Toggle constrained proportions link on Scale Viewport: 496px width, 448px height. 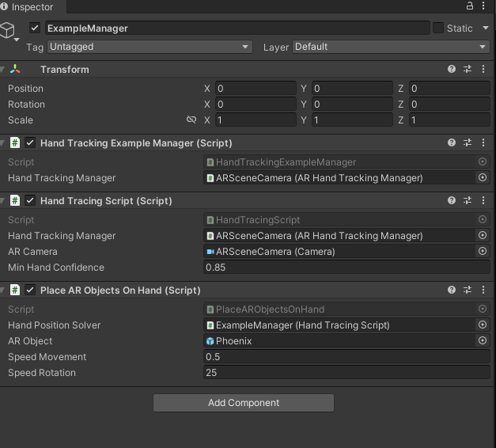[191, 120]
